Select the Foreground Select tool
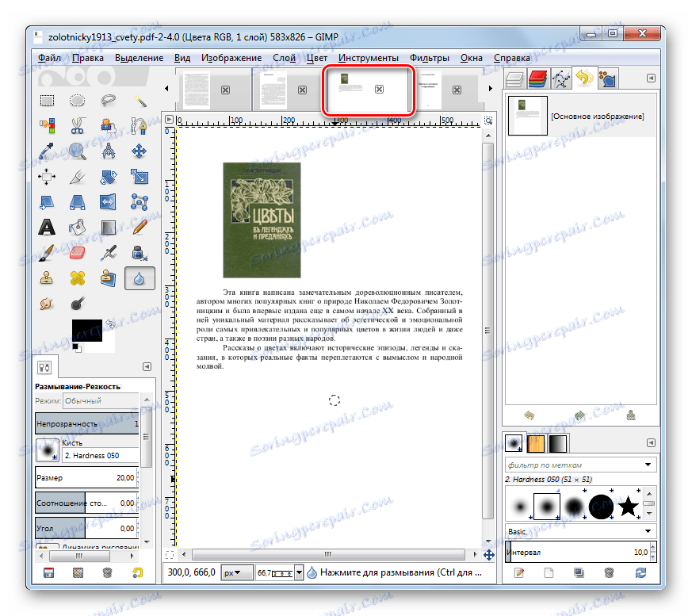 coord(108,126)
